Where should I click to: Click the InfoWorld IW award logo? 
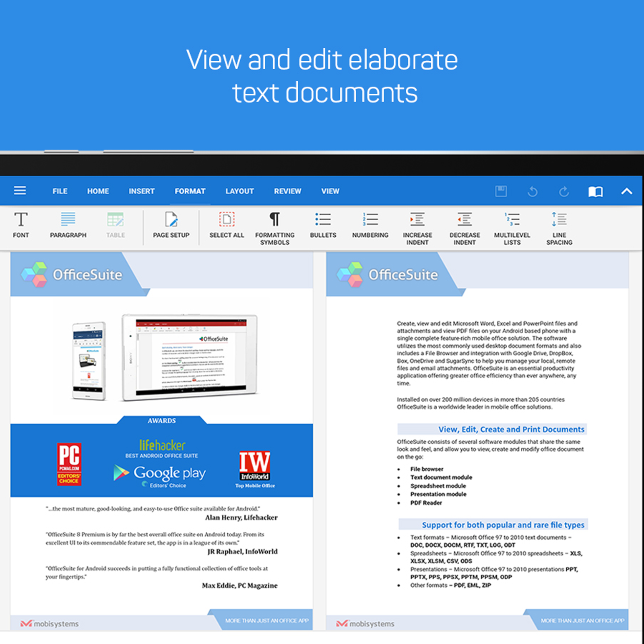[254, 466]
